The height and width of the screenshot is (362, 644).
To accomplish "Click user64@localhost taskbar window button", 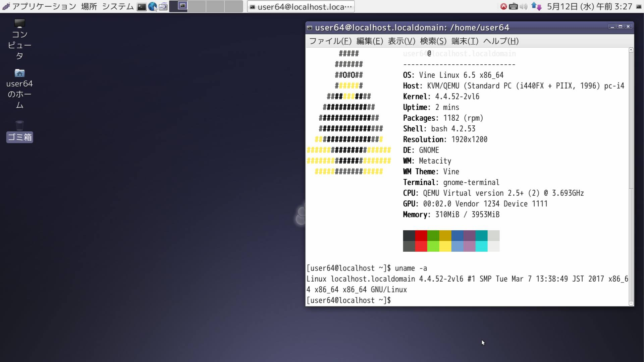I will click(301, 7).
